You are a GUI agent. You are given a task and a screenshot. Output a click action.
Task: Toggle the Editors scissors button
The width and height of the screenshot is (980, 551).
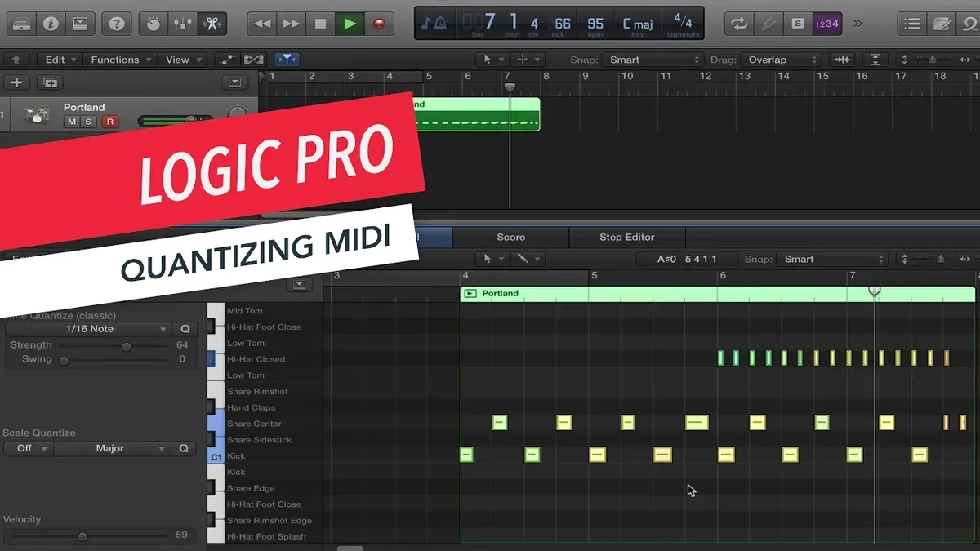212,24
